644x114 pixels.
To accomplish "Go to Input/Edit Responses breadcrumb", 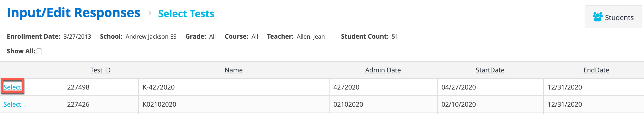I will [x=74, y=13].
